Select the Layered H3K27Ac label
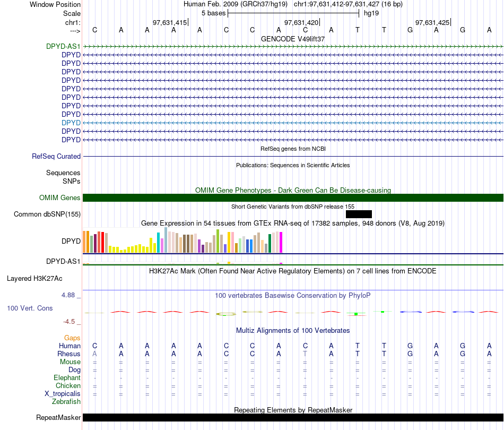504x430 pixels. click(x=34, y=279)
